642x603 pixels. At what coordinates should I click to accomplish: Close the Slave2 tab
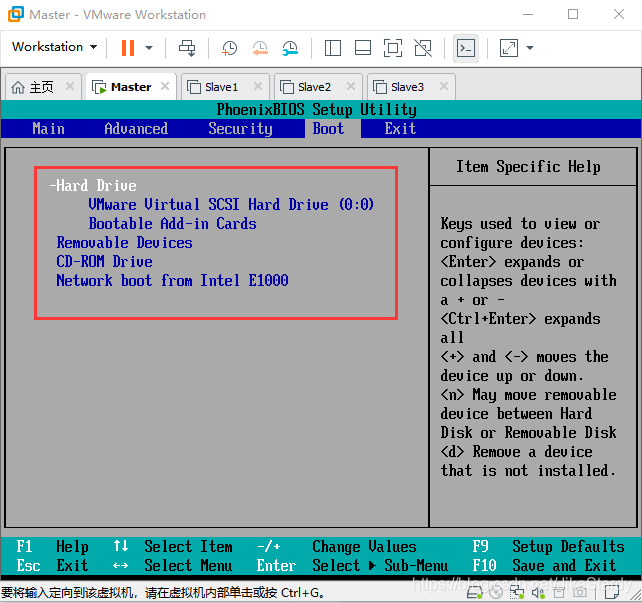[351, 86]
